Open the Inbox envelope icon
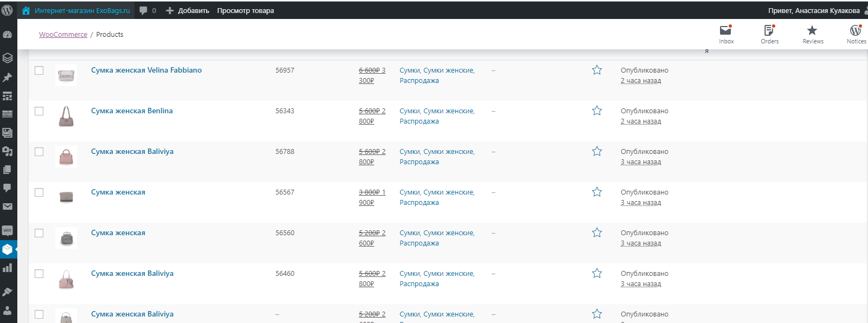The width and height of the screenshot is (868, 323). [725, 30]
